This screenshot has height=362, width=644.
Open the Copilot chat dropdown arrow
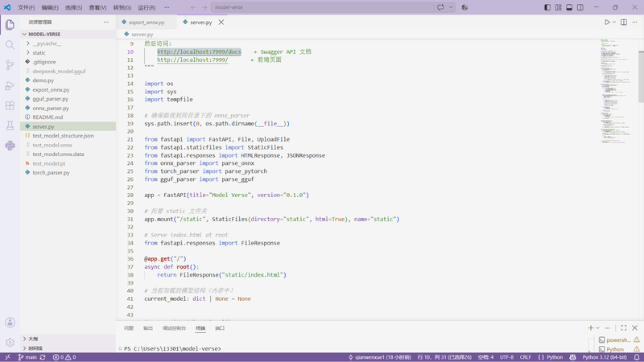[x=451, y=7]
